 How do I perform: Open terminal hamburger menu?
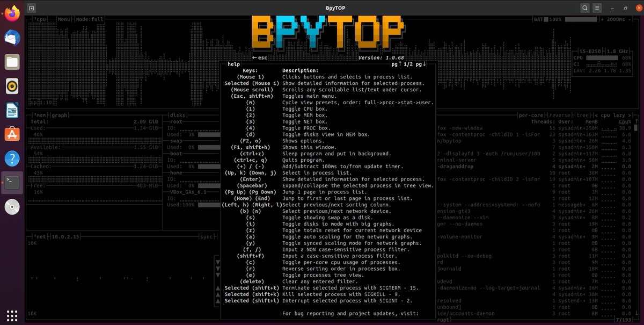(597, 8)
